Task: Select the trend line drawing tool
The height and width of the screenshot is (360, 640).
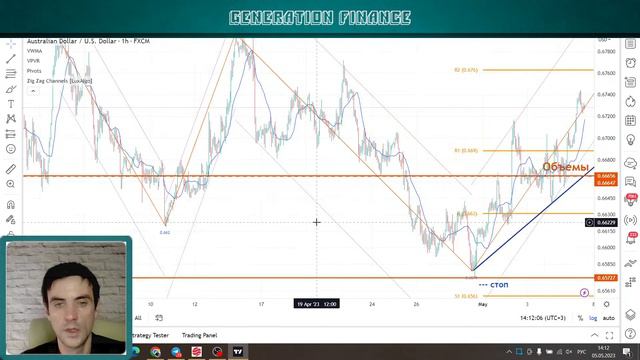Action: [x=11, y=59]
